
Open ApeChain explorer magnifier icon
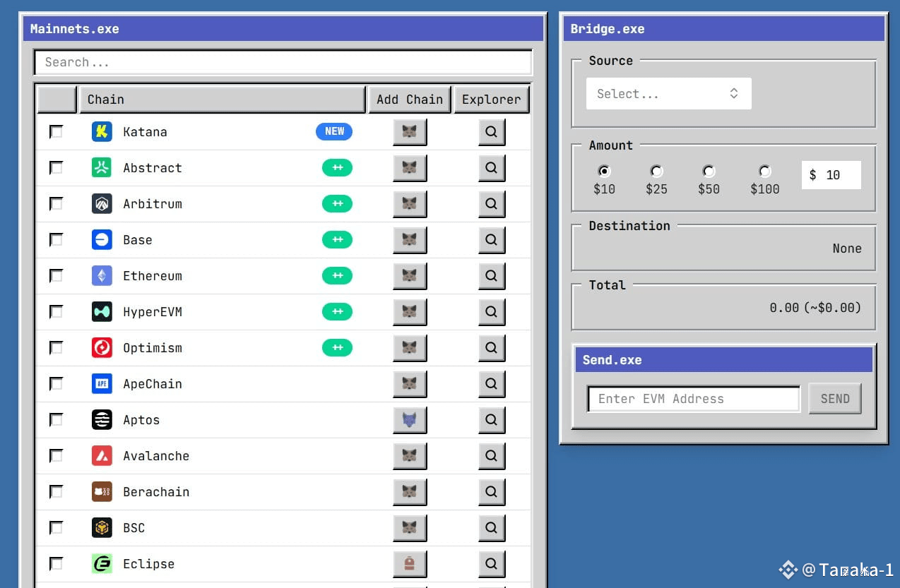492,384
